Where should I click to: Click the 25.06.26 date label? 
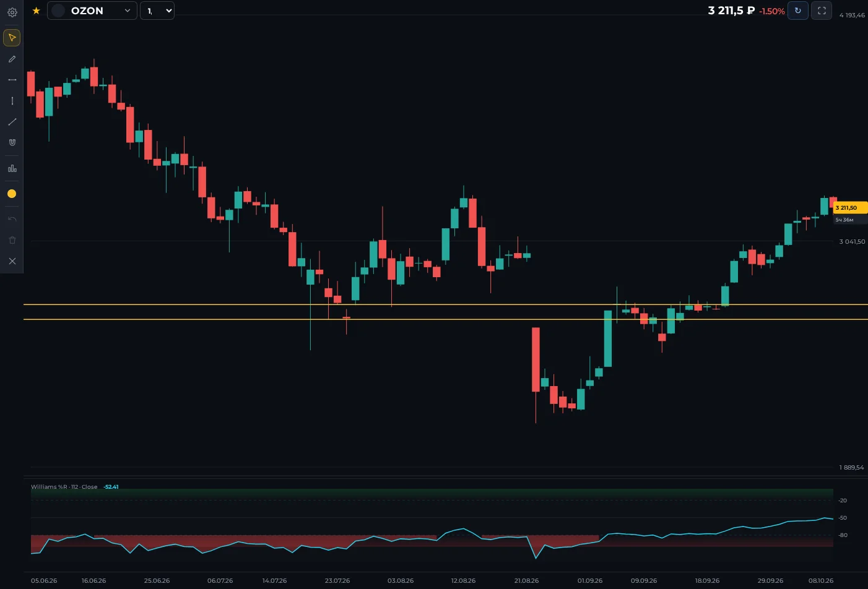(157, 580)
